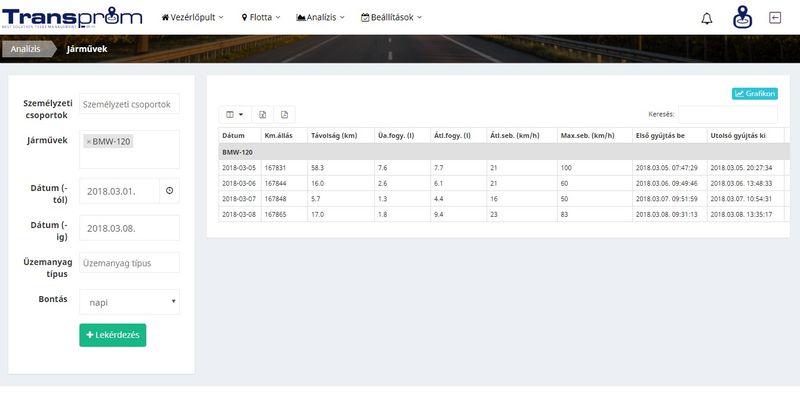Open the notifications bell icon
This screenshot has width=800, height=394.
707,19
